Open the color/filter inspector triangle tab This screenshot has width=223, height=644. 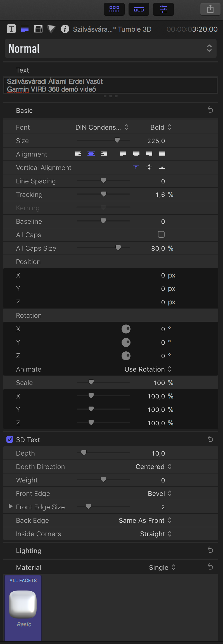pyautogui.click(x=51, y=29)
